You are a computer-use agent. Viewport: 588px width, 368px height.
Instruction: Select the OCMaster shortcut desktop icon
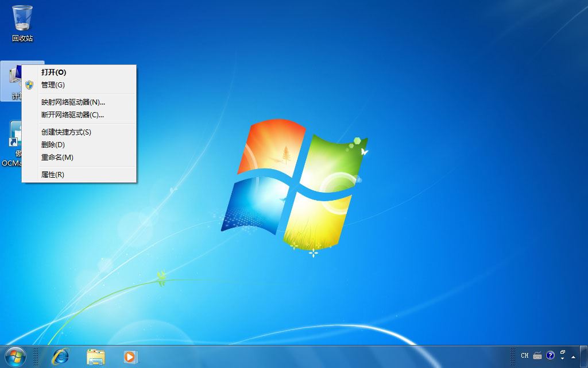pos(11,143)
